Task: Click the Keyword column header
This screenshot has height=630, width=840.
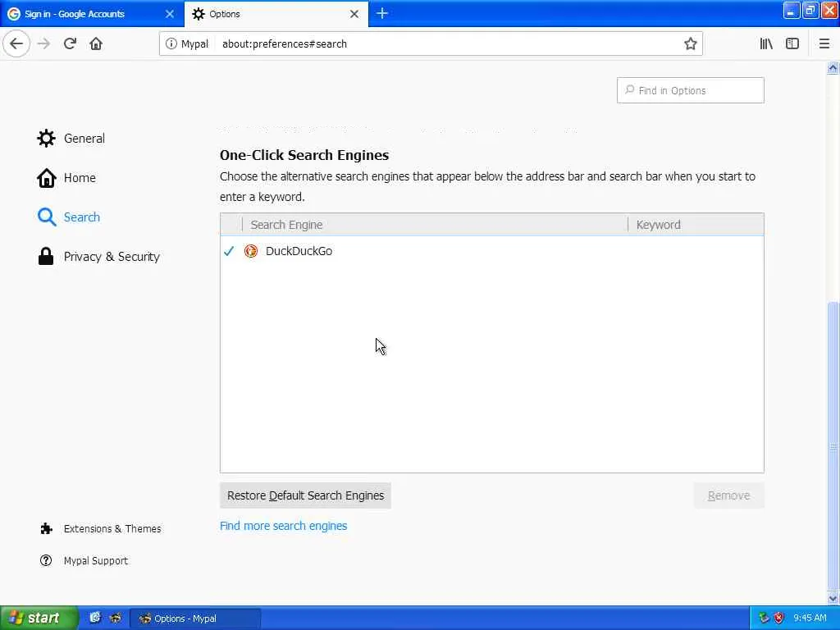Action: (696, 225)
